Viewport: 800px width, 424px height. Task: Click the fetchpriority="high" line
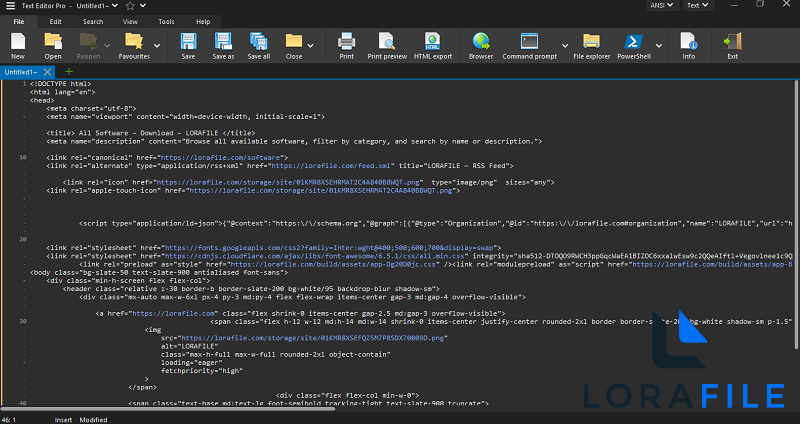pos(202,371)
